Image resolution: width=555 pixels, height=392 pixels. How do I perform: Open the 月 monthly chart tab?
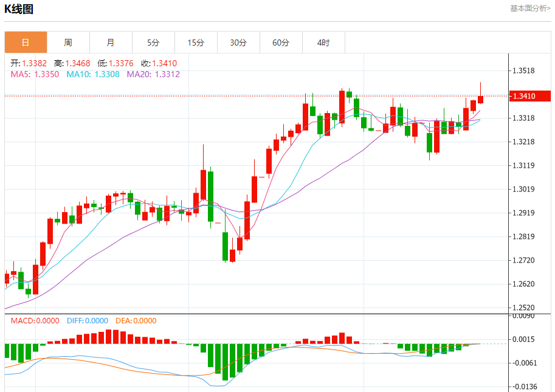[x=111, y=43]
